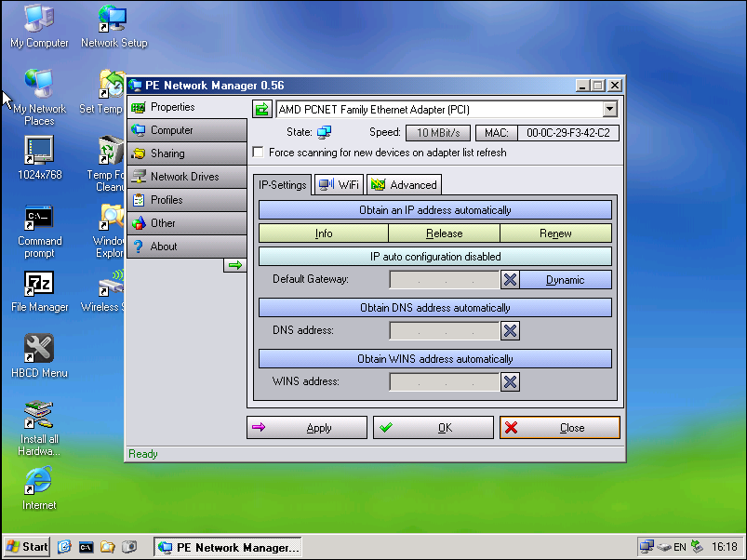Open the Other section
Viewport: 747px width, 560px height.
pos(187,223)
